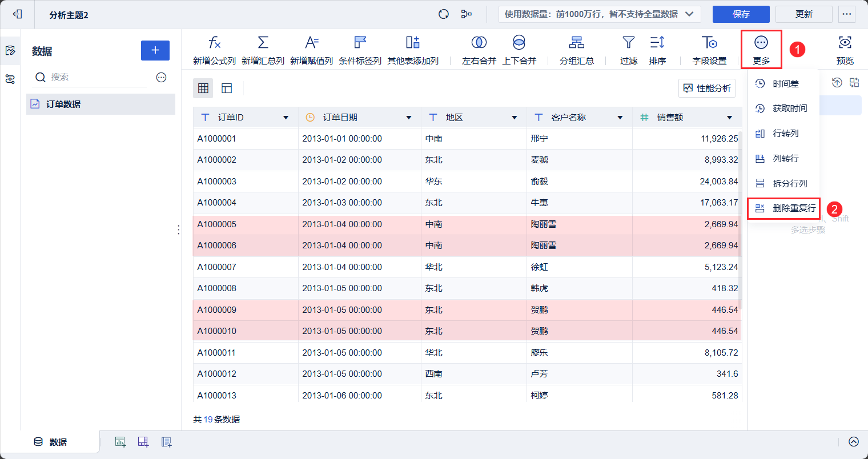Click the 19 count in the record summary

coord(208,420)
